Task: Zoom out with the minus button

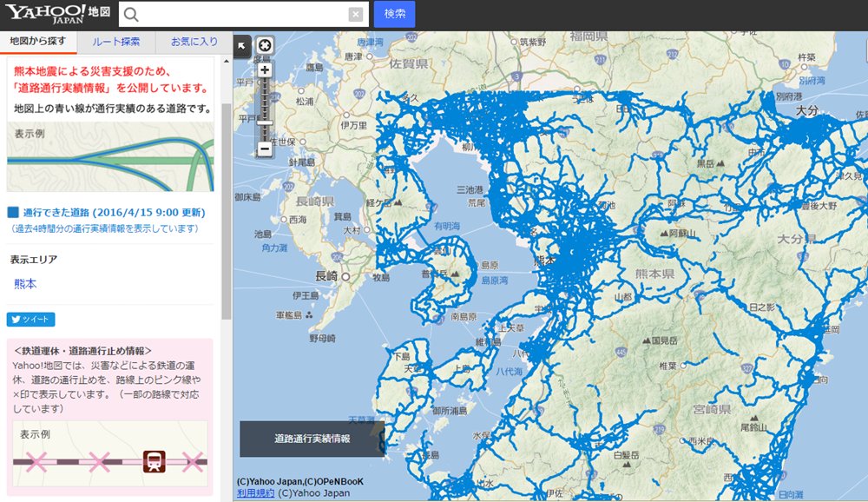Action: coord(265,149)
